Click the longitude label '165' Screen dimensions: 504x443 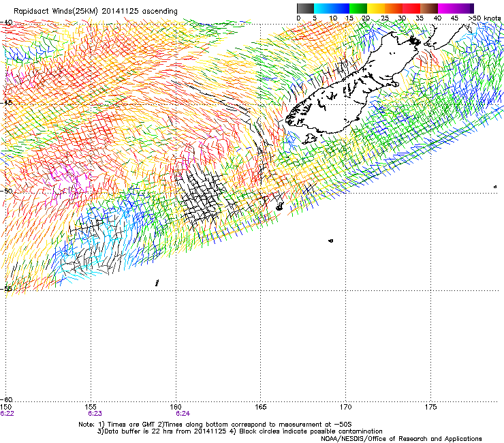[x=261, y=407]
